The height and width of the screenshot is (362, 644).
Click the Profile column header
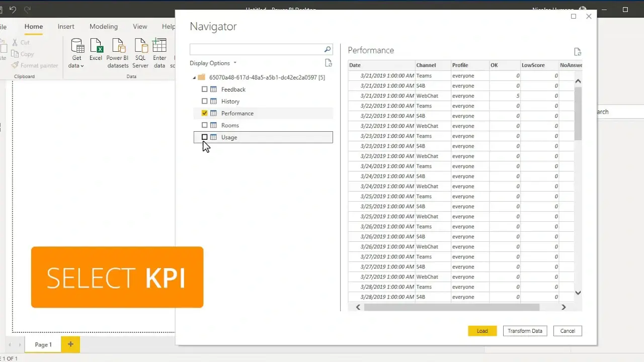click(x=470, y=65)
